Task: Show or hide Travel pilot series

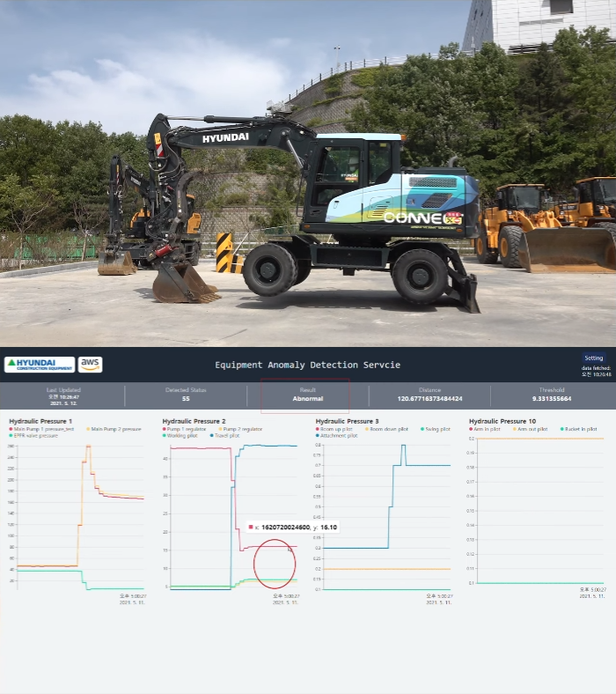Action: [x=229, y=435]
